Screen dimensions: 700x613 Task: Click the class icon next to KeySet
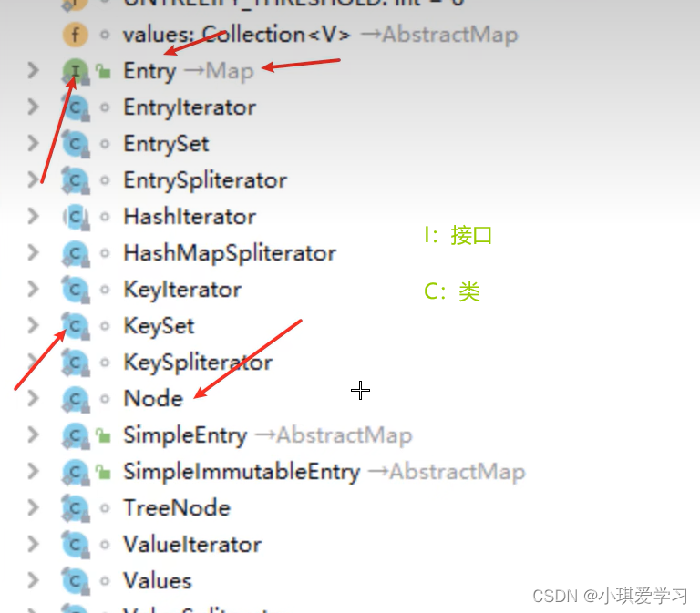point(76,326)
